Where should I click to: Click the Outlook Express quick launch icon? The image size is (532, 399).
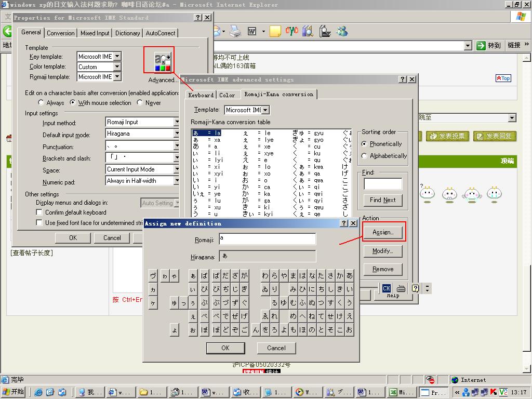[62, 392]
